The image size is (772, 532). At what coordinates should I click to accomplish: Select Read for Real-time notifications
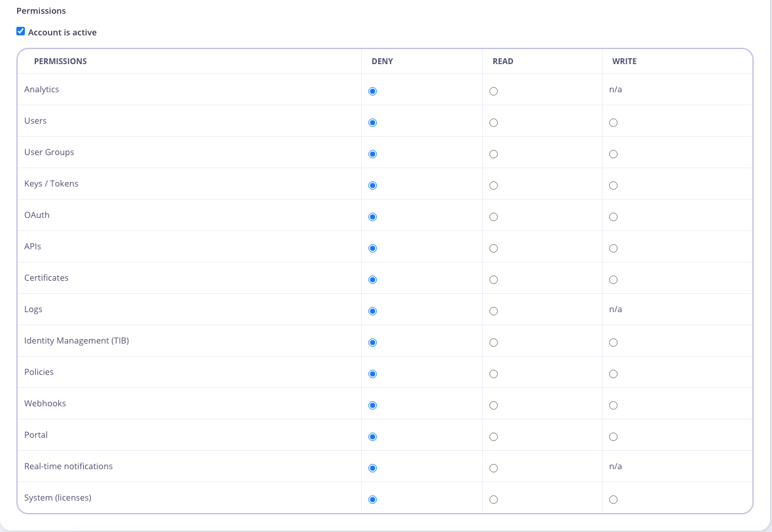(x=493, y=468)
